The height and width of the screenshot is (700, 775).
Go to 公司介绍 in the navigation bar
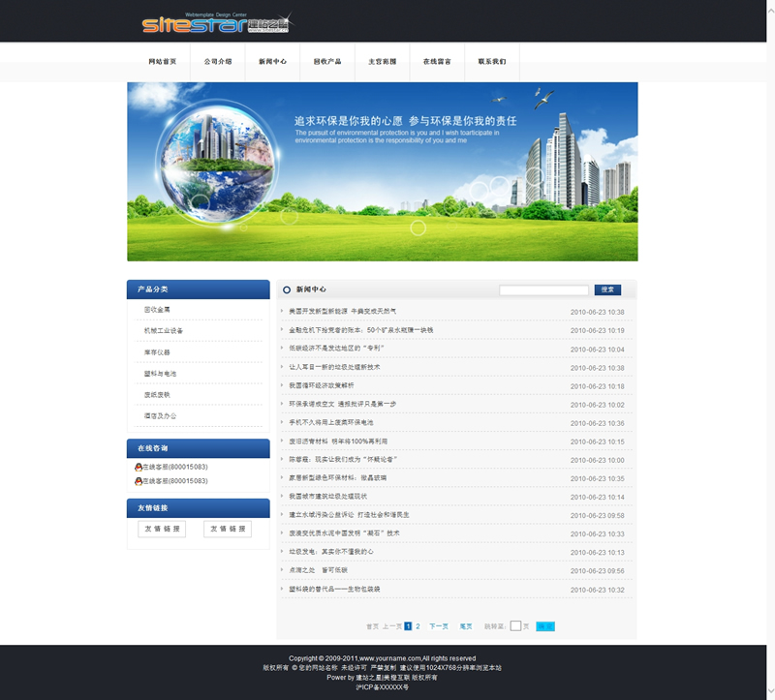coord(218,61)
